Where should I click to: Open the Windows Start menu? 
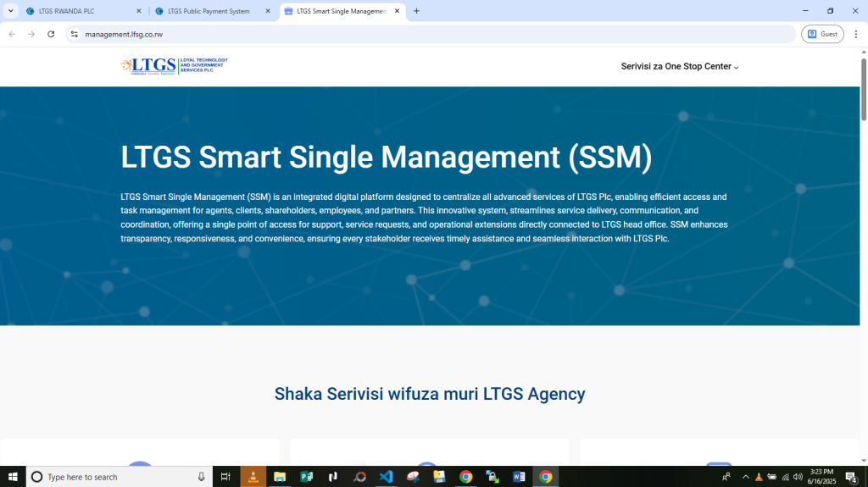point(13,477)
